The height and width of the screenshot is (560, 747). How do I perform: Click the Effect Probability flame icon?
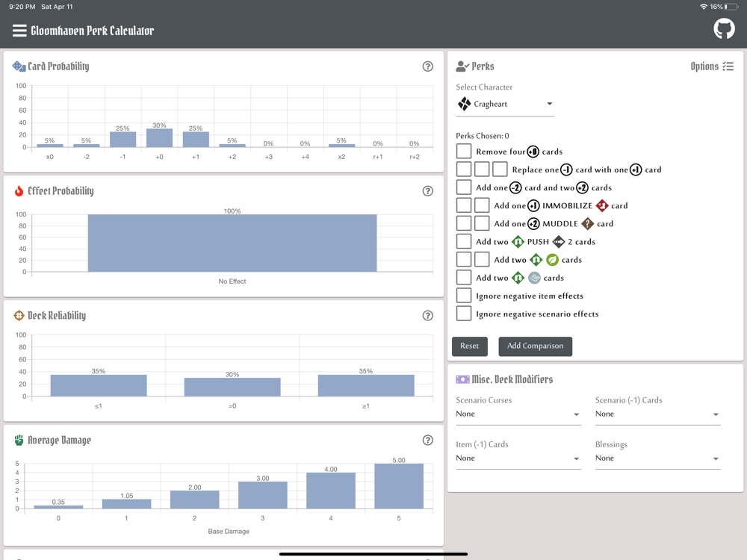tap(19, 191)
